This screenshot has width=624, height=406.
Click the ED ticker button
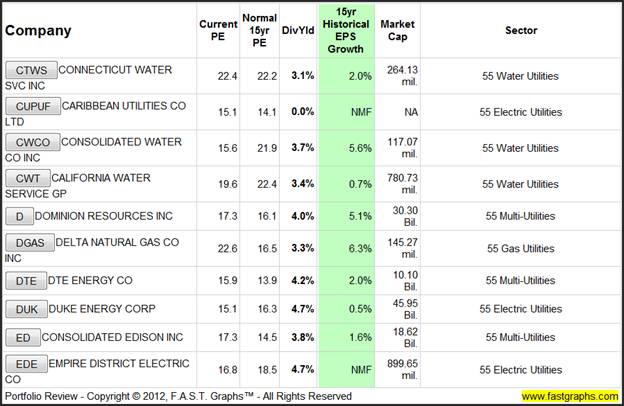[x=22, y=337]
